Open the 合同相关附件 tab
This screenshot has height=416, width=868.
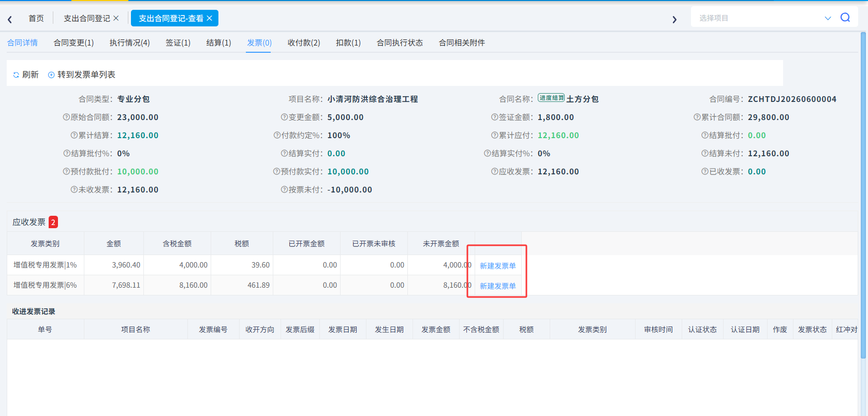click(462, 43)
